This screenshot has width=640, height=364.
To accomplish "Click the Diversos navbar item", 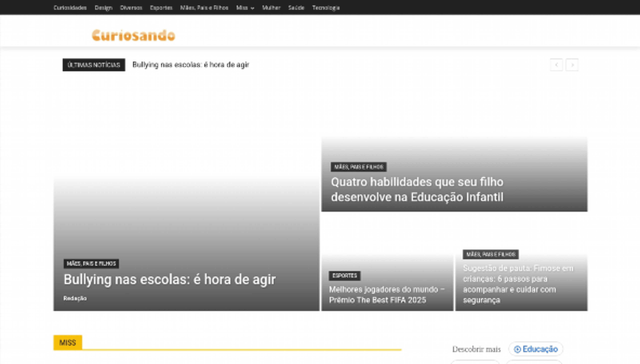I will click(x=131, y=8).
